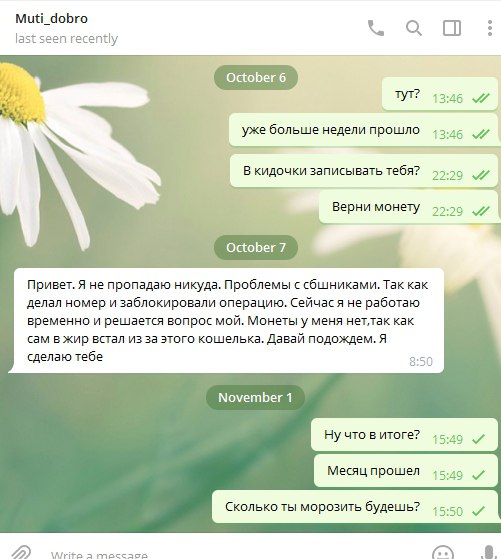
Task: Click check mark on 'Ну что в итоге?'
Action: pos(479,439)
